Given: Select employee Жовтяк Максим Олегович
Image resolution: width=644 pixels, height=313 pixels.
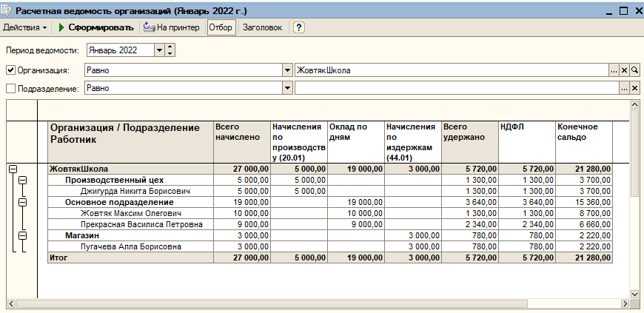Looking at the screenshot, I should [x=131, y=213].
